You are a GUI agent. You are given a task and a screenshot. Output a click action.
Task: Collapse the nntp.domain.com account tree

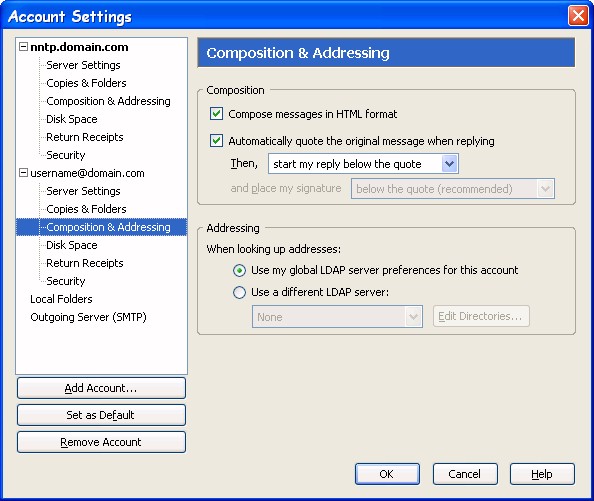pos(23,47)
